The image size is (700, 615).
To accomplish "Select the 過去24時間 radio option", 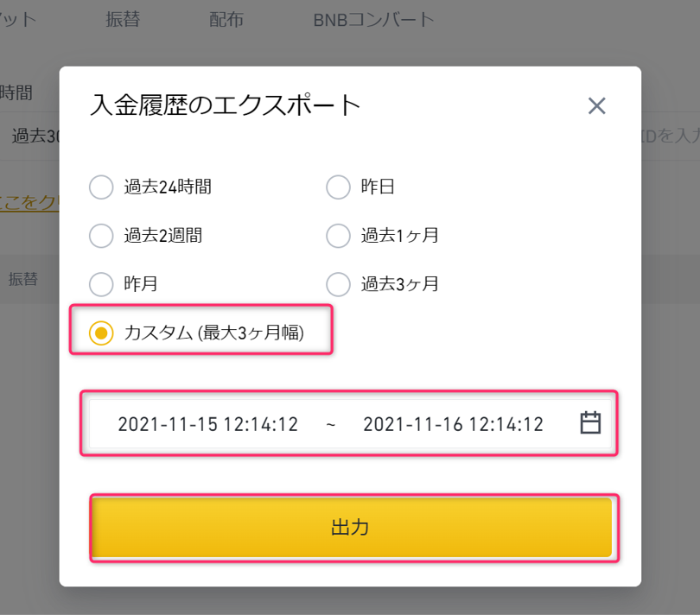I will [101, 187].
